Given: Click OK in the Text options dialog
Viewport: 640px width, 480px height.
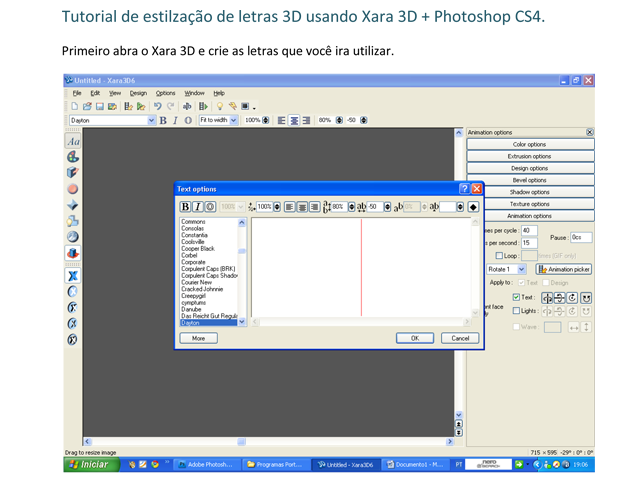Looking at the screenshot, I should pyautogui.click(x=414, y=338).
